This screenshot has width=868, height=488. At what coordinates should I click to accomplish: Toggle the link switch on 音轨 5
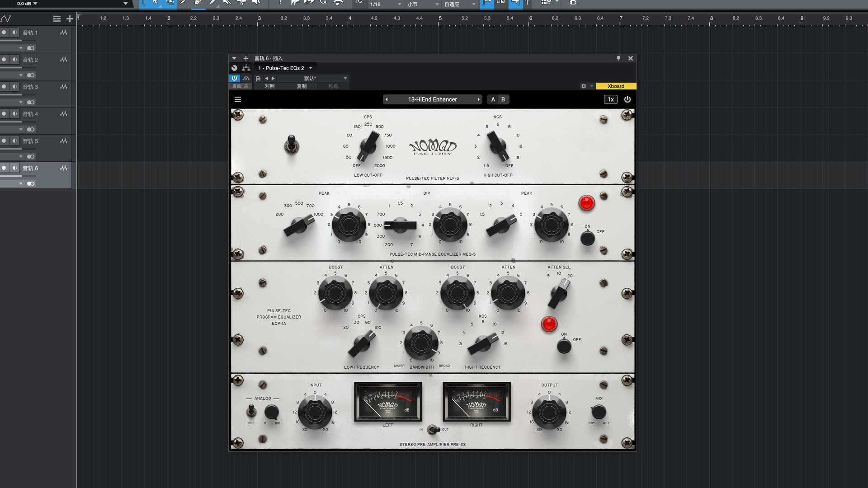pyautogui.click(x=30, y=156)
